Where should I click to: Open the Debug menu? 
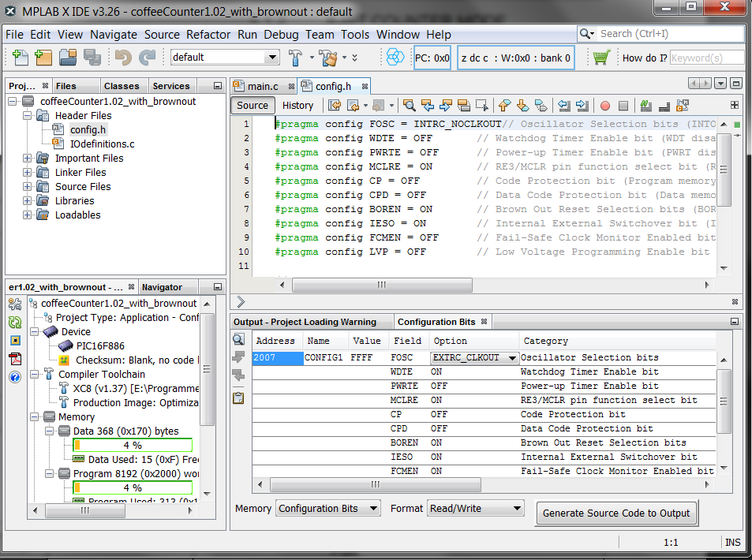click(x=281, y=35)
